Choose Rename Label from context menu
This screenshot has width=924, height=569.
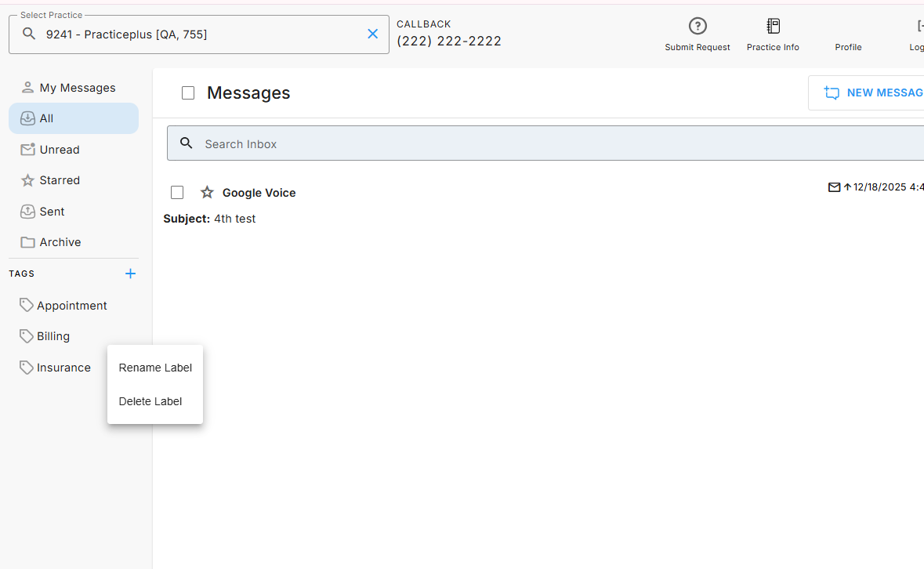pyautogui.click(x=155, y=368)
